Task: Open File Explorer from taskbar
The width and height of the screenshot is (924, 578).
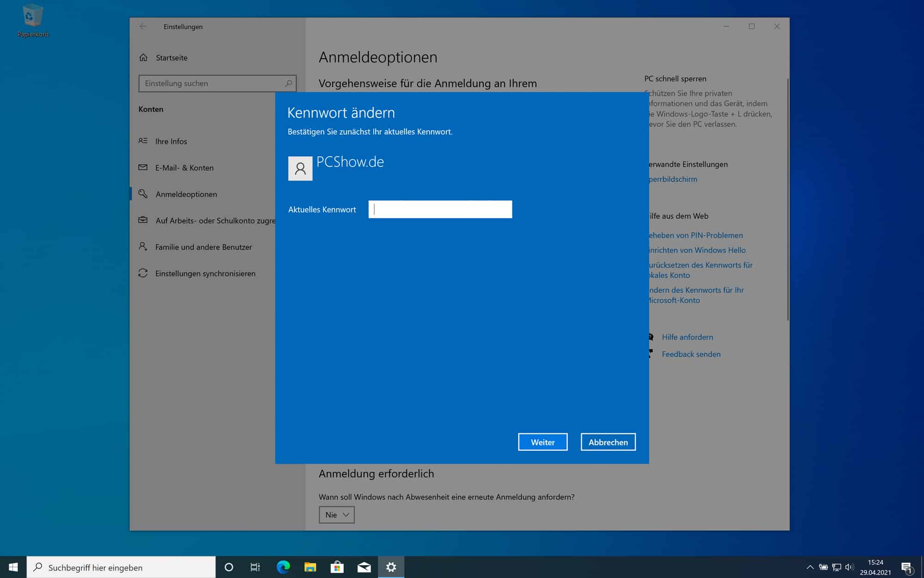Action: click(x=310, y=567)
